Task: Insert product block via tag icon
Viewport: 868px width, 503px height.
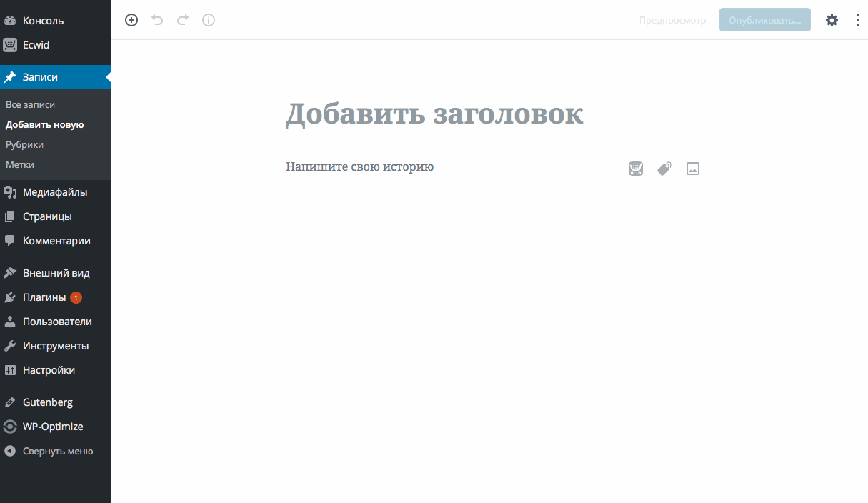Action: [x=664, y=169]
